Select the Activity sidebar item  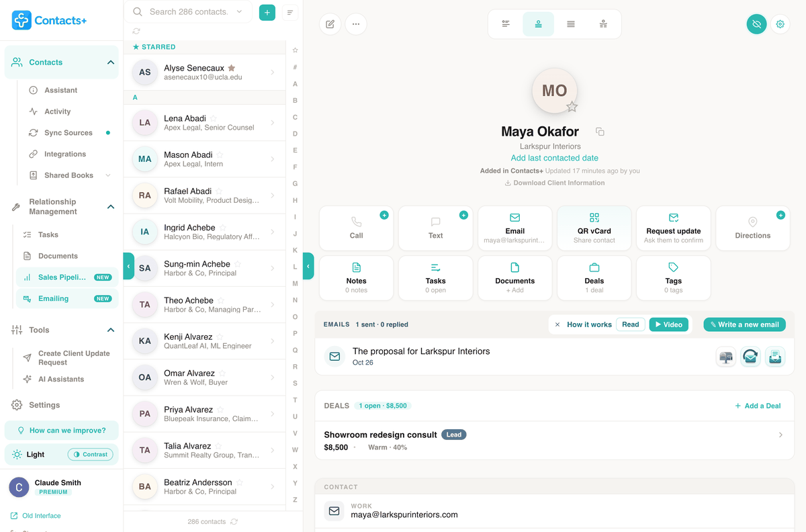click(x=57, y=112)
